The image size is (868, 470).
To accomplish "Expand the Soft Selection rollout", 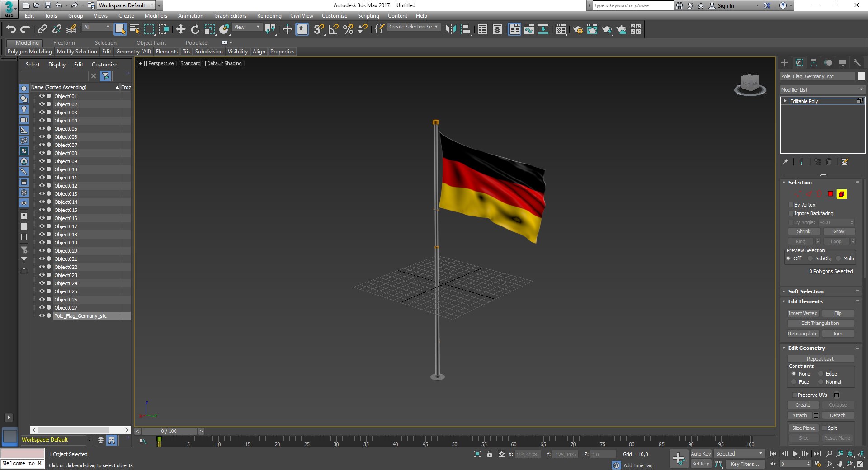I will point(784,291).
